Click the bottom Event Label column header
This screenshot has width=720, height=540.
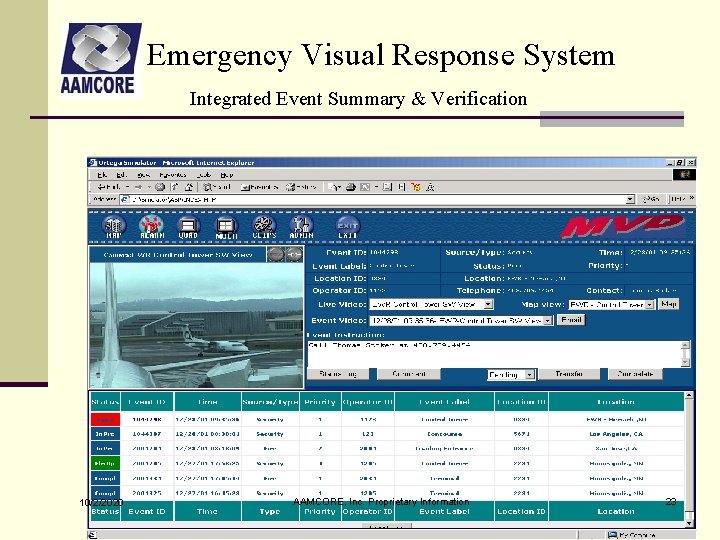(x=444, y=511)
